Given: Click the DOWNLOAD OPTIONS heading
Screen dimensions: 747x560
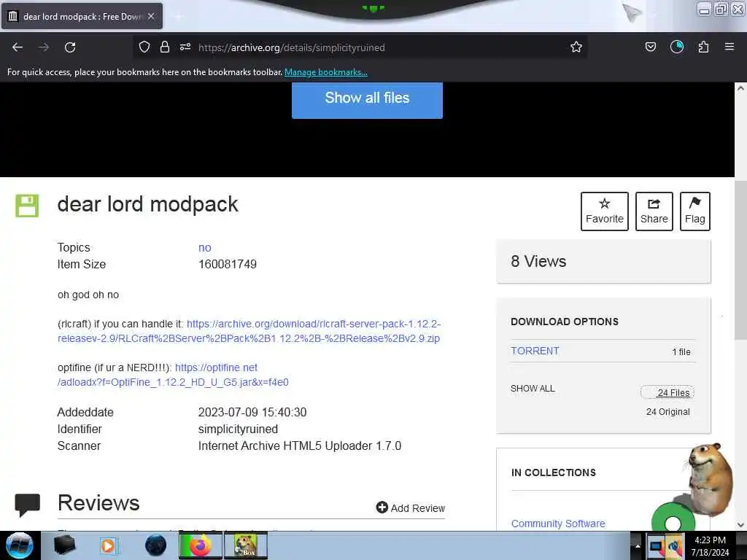Looking at the screenshot, I should pyautogui.click(x=565, y=322).
